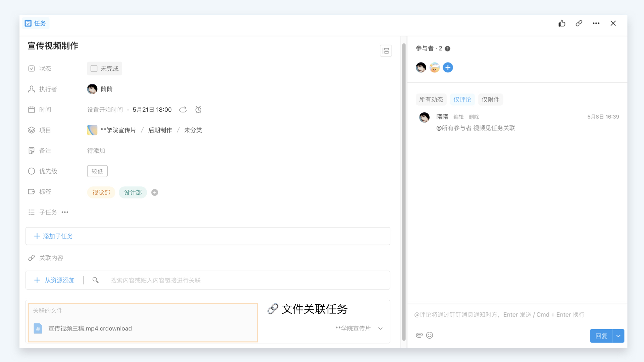Expand the **学院宣传片 linked file chevron
Image resolution: width=644 pixels, height=362 pixels.
pos(380,328)
